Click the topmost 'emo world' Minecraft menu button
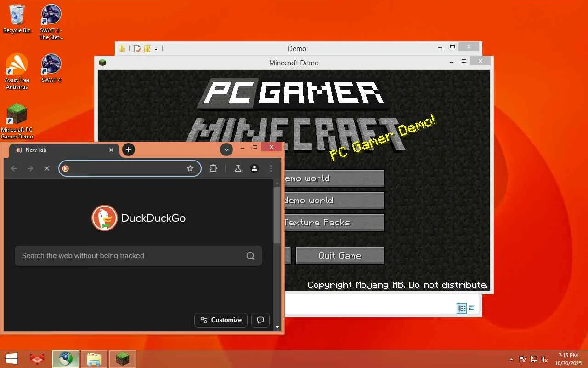 point(334,178)
